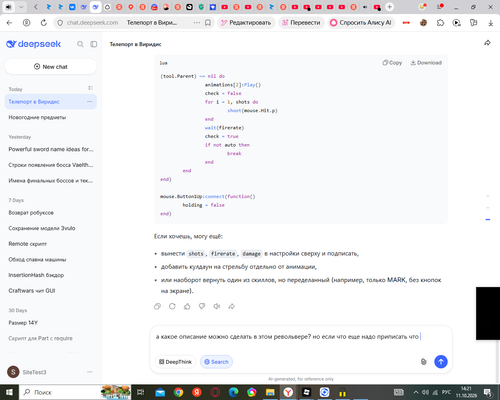This screenshot has width=500, height=400.
Task: Like the response with the thumbs-up icon
Action: [x=187, y=306]
